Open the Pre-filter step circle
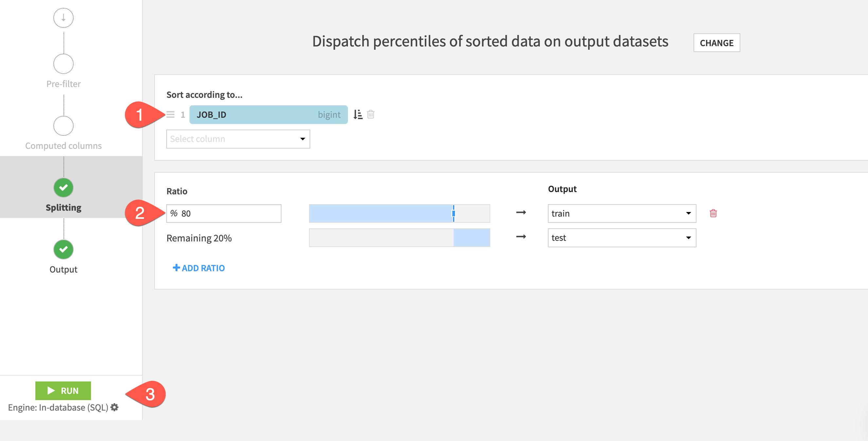868x441 pixels. pyautogui.click(x=63, y=64)
